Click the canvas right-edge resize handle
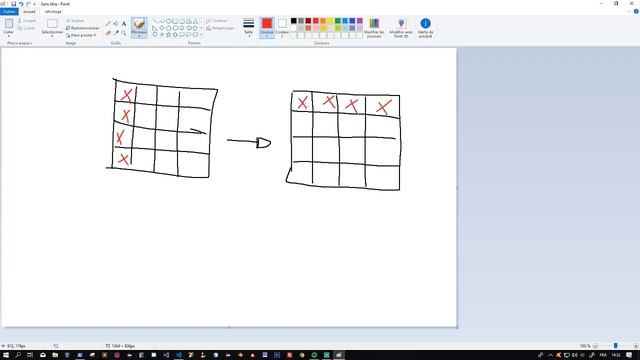Image resolution: width=640 pixels, height=360 pixels. [457, 188]
